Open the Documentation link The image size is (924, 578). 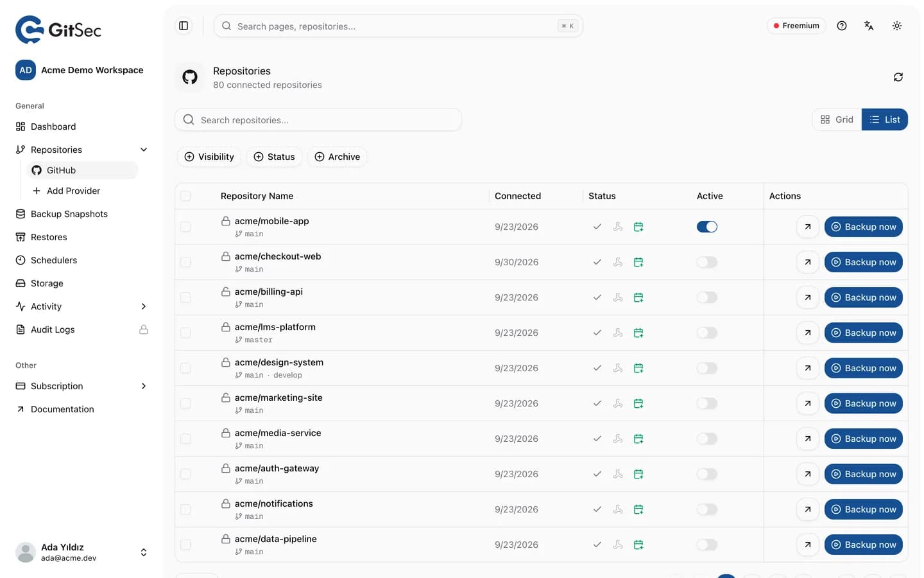click(x=82, y=409)
